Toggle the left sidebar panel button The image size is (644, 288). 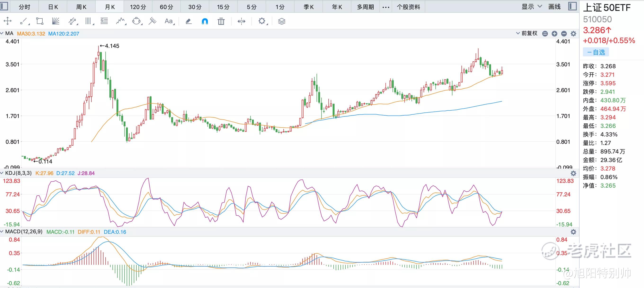pyautogui.click(x=4, y=6)
